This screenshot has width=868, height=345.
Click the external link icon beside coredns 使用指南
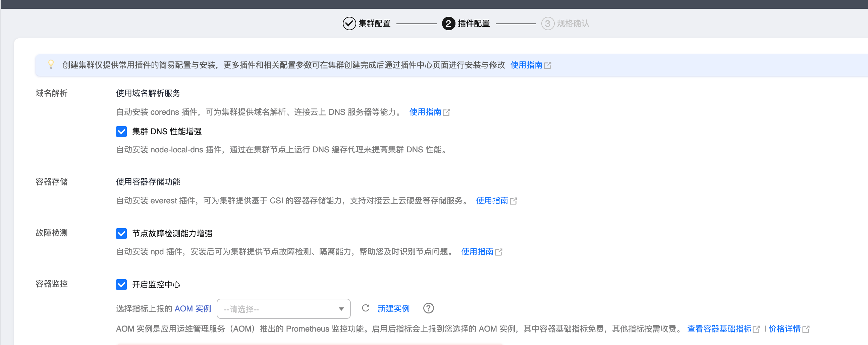[447, 112]
